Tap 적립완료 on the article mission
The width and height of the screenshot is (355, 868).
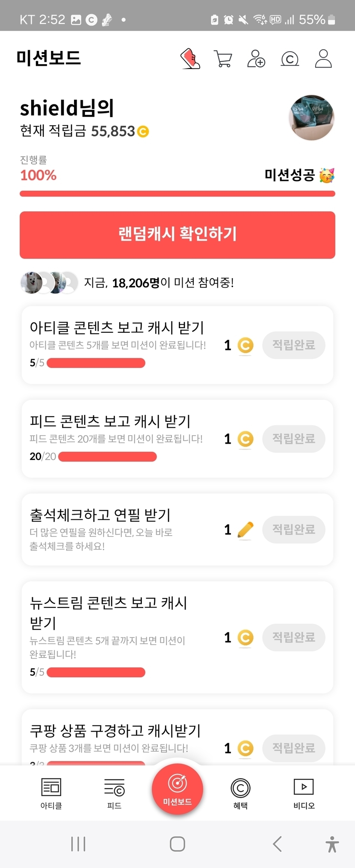click(293, 345)
